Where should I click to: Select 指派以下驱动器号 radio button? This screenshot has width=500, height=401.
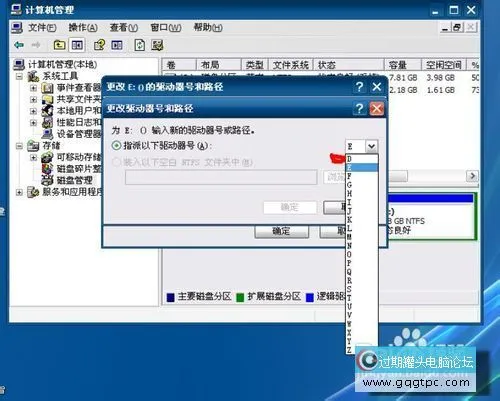pos(116,145)
